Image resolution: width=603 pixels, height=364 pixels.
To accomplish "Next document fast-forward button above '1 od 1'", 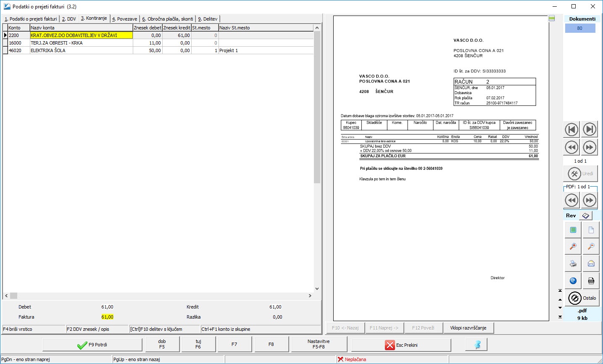I will tap(590, 148).
